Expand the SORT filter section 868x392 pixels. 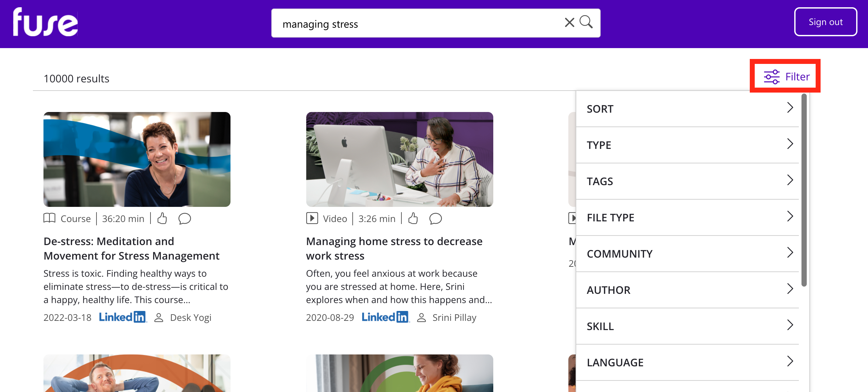[688, 108]
